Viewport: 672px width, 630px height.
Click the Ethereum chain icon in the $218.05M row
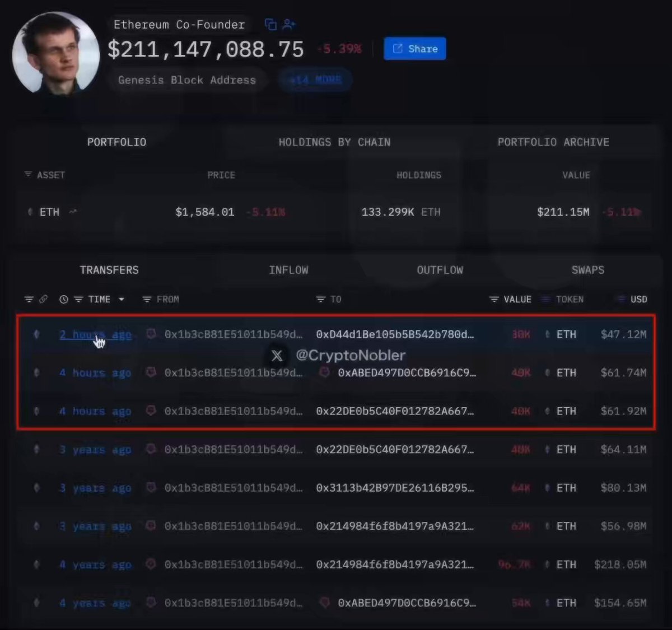coord(36,564)
